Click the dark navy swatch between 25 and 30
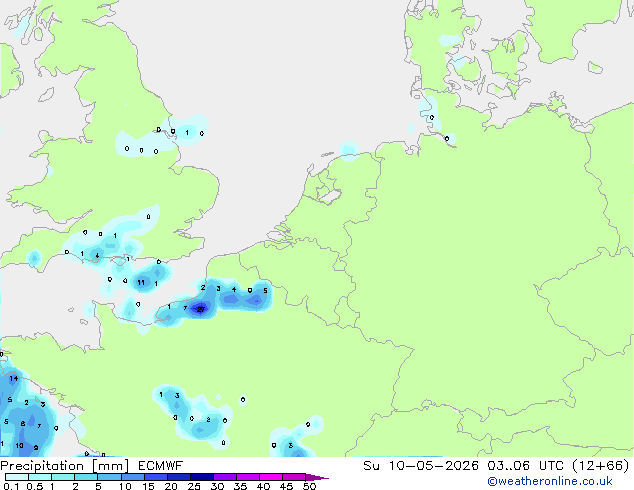 (x=202, y=477)
